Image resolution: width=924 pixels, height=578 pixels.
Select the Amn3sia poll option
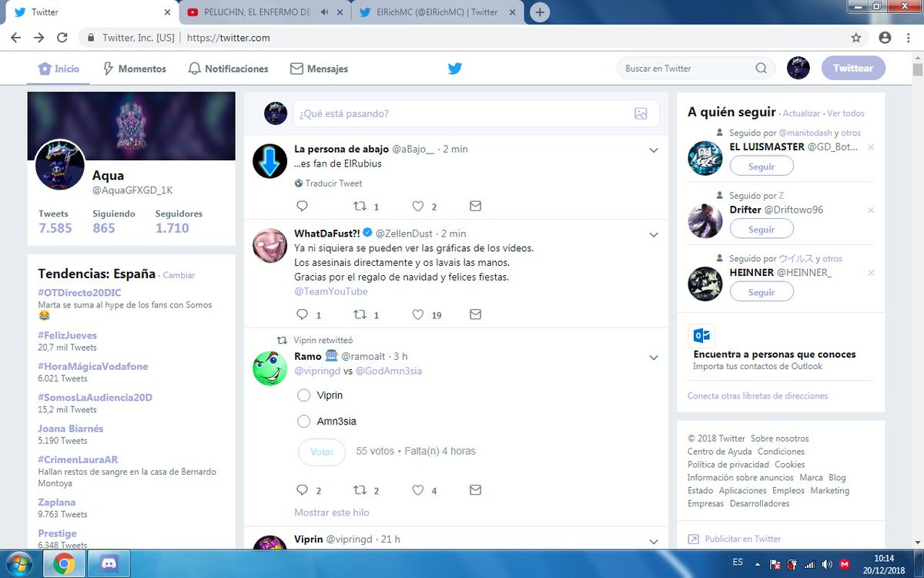point(304,422)
